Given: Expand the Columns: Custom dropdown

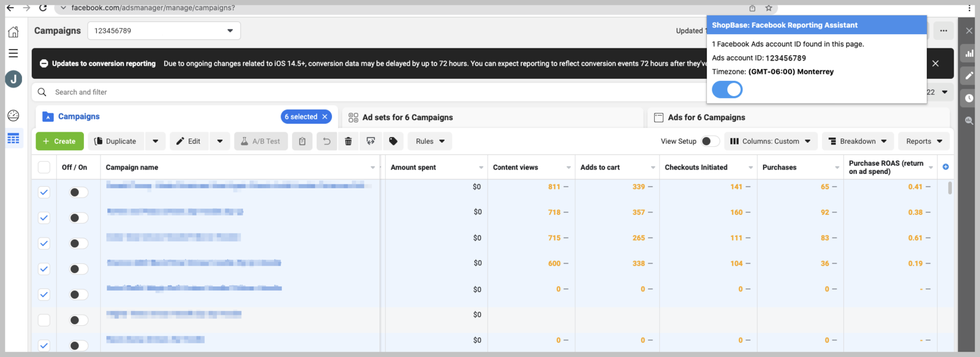Looking at the screenshot, I should pos(770,141).
